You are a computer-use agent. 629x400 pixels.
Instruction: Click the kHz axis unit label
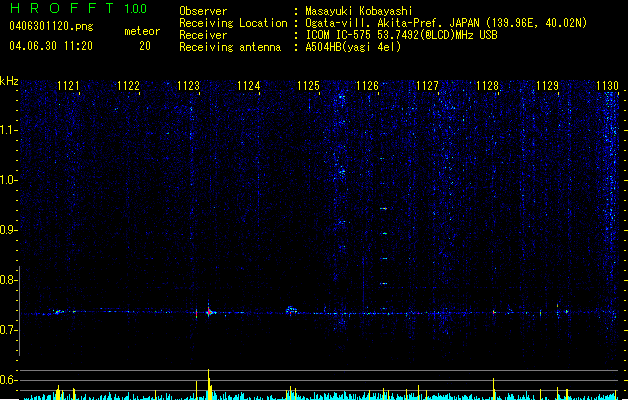pyautogui.click(x=9, y=81)
